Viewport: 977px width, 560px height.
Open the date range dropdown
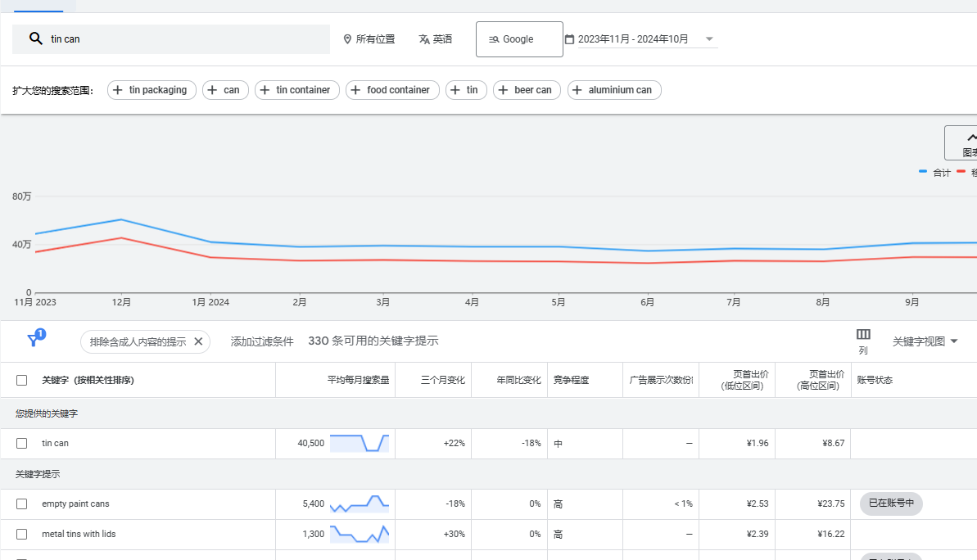(709, 39)
